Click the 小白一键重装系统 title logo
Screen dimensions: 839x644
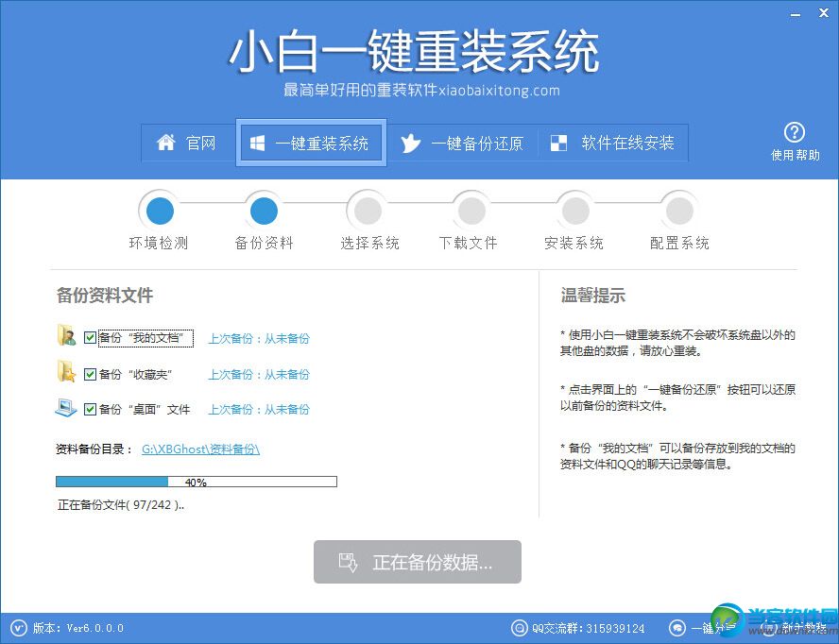pyautogui.click(x=414, y=52)
